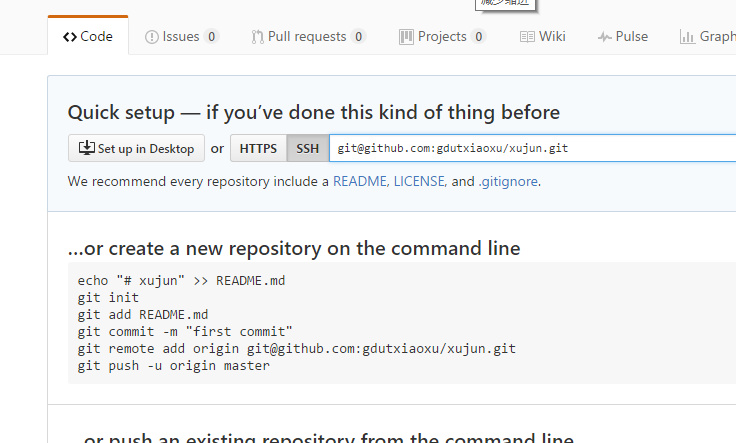This screenshot has height=443, width=736.
Task: Click the "git push -u origin master" line
Action: (174, 365)
